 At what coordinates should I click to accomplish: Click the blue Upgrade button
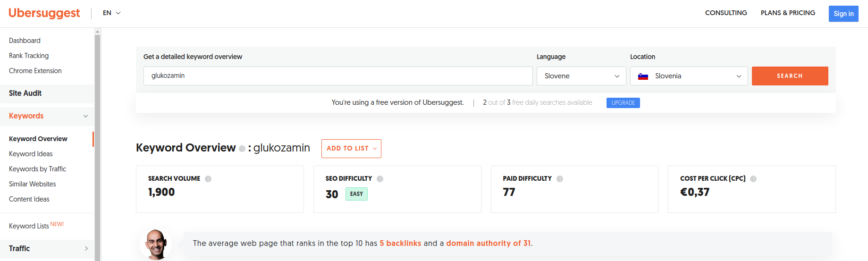[x=623, y=103]
